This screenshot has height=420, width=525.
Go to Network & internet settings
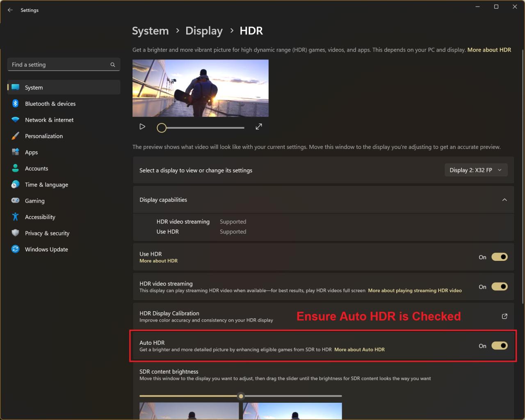click(49, 120)
